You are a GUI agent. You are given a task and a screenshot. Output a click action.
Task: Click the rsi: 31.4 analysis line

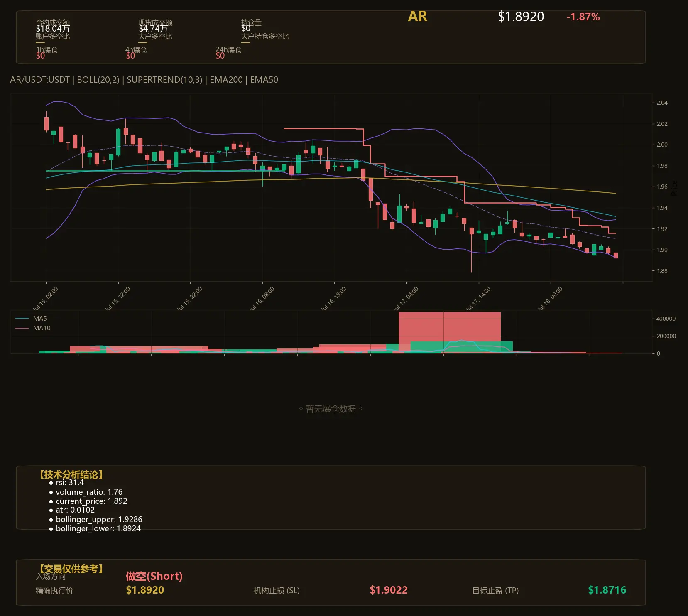point(66,483)
